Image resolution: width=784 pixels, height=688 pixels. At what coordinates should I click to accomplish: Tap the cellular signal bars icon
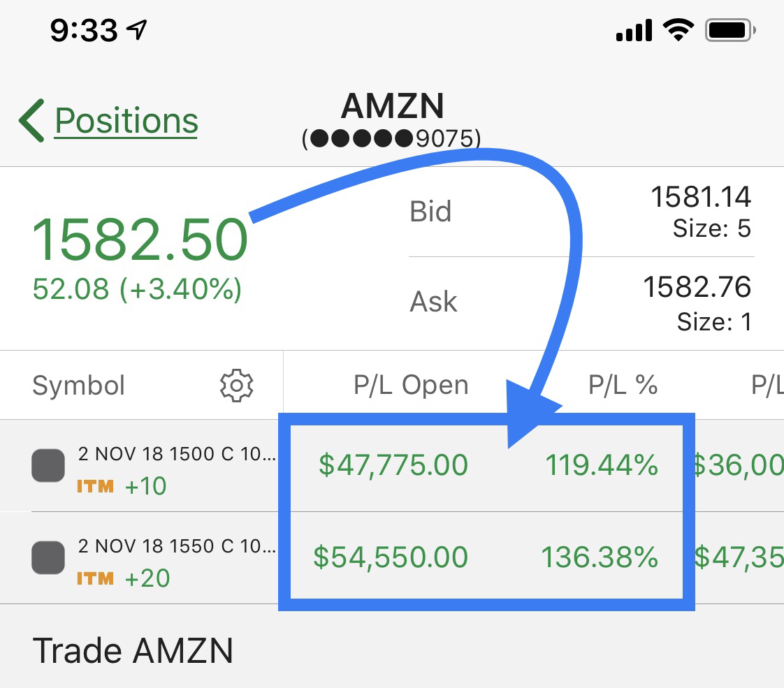pyautogui.click(x=634, y=31)
